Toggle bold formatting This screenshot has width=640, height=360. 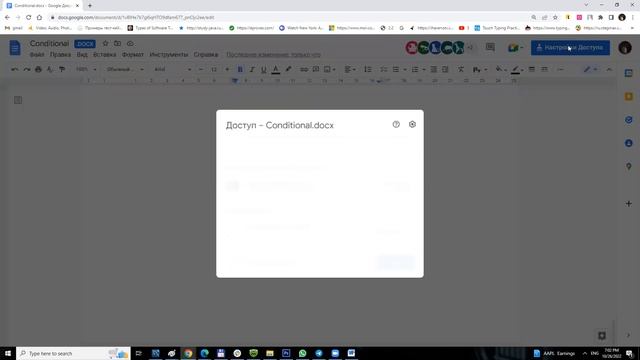240,69
